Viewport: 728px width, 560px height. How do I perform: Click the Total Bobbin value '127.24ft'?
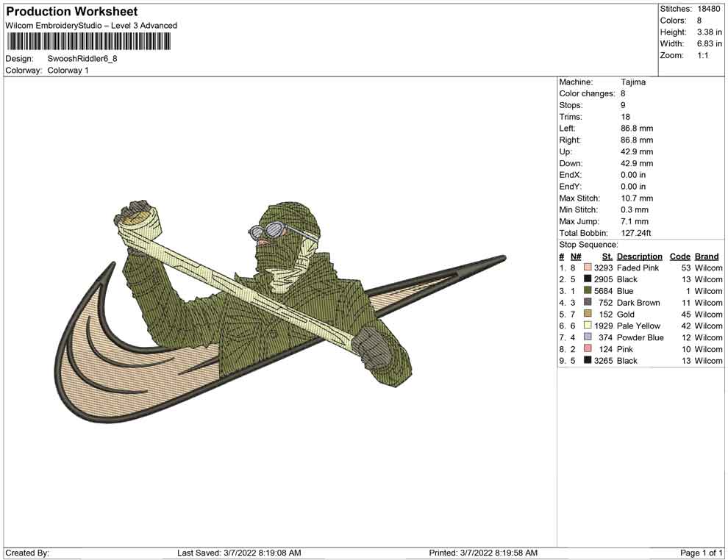(x=635, y=233)
